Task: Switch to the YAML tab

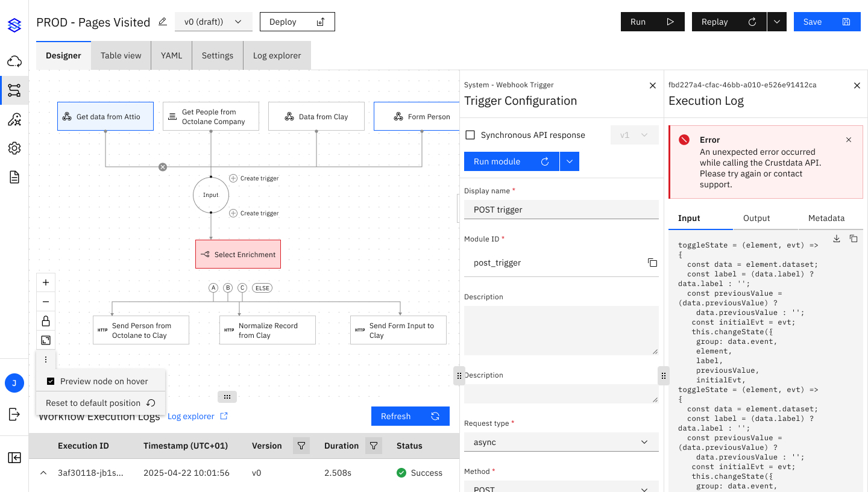Action: (x=171, y=55)
